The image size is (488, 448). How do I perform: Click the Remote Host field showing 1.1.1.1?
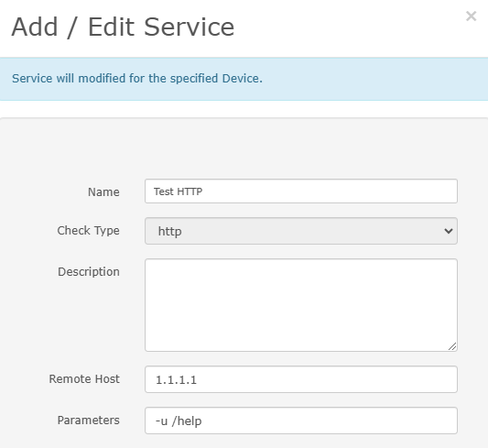[x=301, y=379]
